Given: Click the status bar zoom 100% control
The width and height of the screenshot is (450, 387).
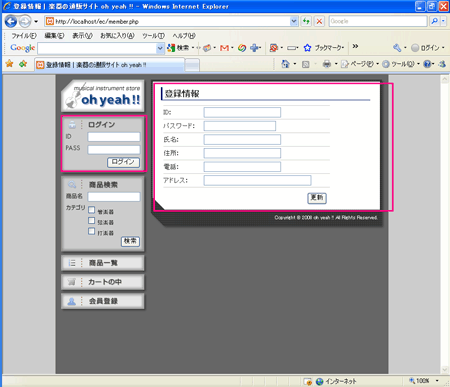Looking at the screenshot, I should (x=423, y=381).
